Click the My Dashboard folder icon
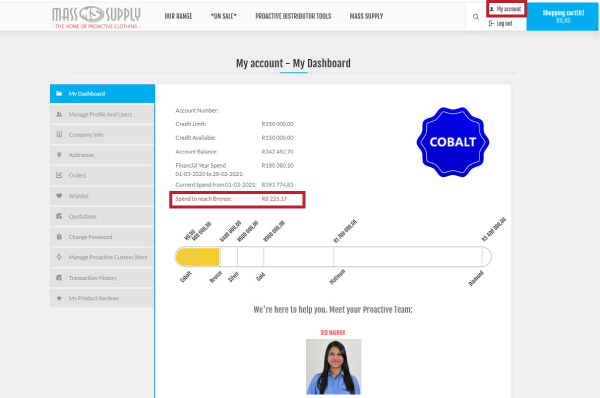 pyautogui.click(x=59, y=93)
